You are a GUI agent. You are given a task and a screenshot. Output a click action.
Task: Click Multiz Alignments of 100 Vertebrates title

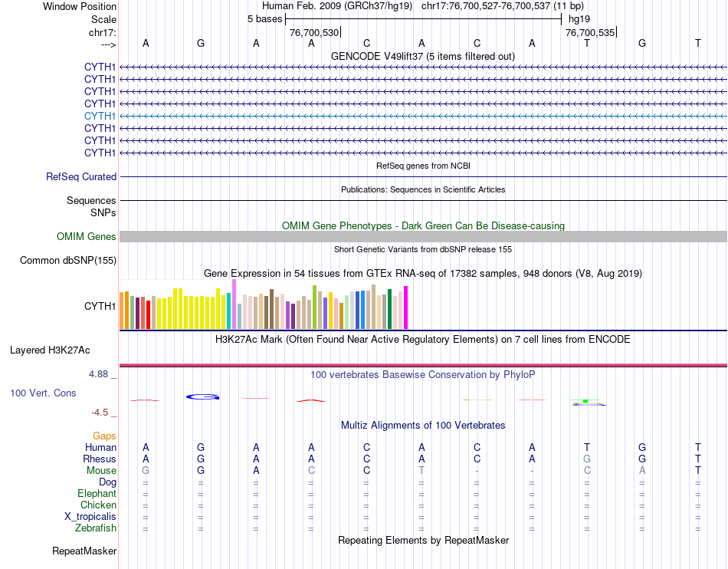coord(423,425)
